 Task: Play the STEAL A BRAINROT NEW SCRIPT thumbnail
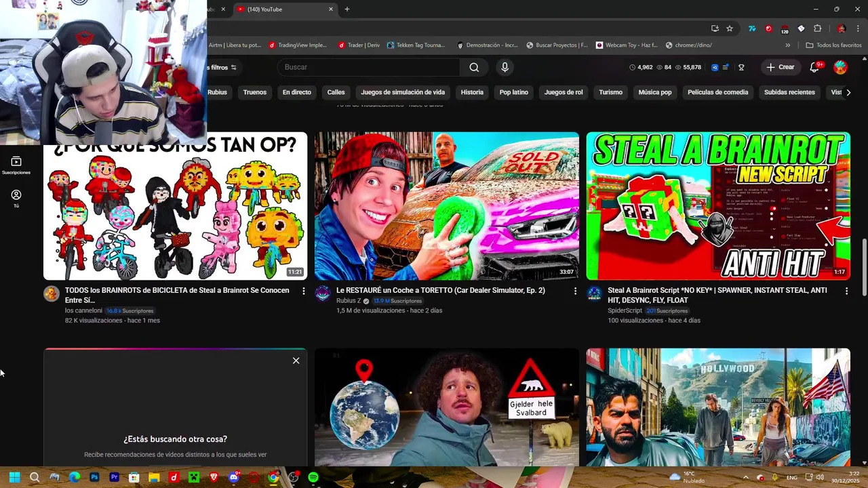coord(718,206)
